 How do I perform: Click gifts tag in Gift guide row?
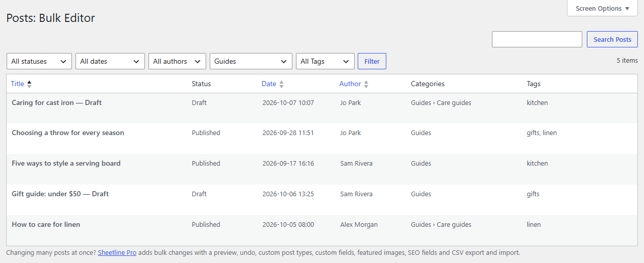pyautogui.click(x=533, y=194)
